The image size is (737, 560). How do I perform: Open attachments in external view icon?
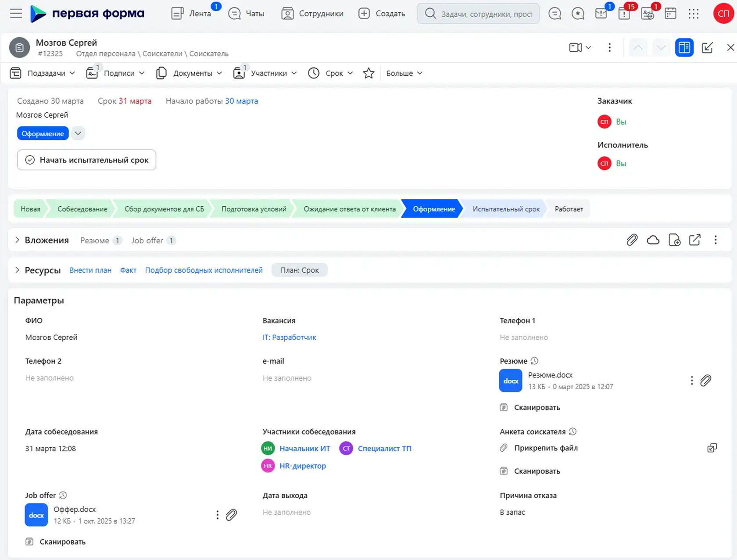(x=695, y=240)
